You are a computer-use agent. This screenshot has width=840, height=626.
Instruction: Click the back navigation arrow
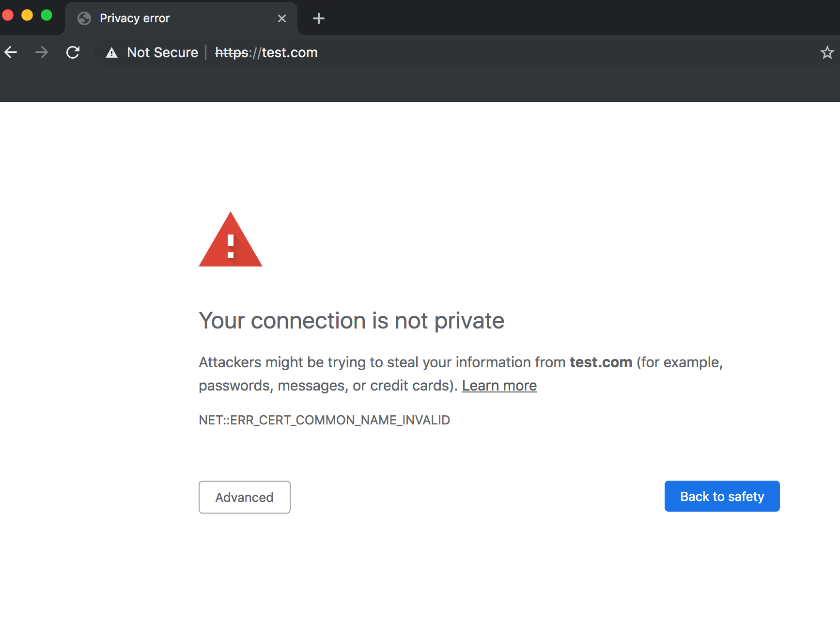[x=11, y=52]
